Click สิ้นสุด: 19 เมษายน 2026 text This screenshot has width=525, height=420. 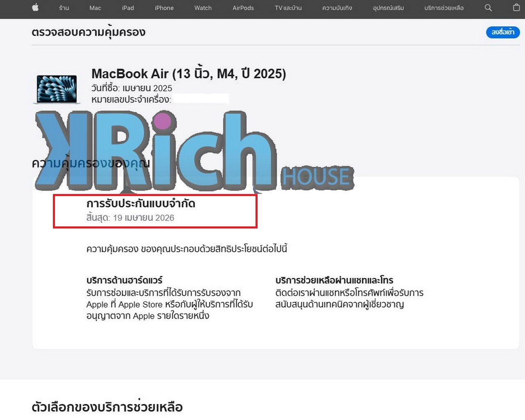coord(130,217)
